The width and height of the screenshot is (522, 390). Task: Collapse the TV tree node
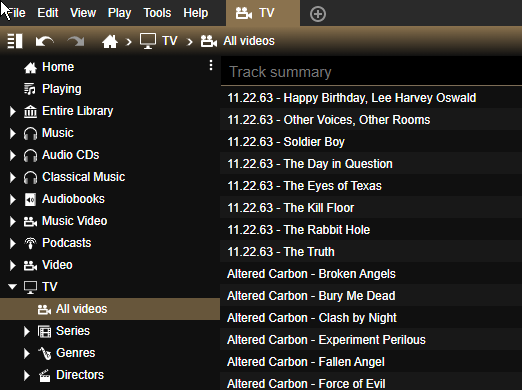(x=12, y=287)
